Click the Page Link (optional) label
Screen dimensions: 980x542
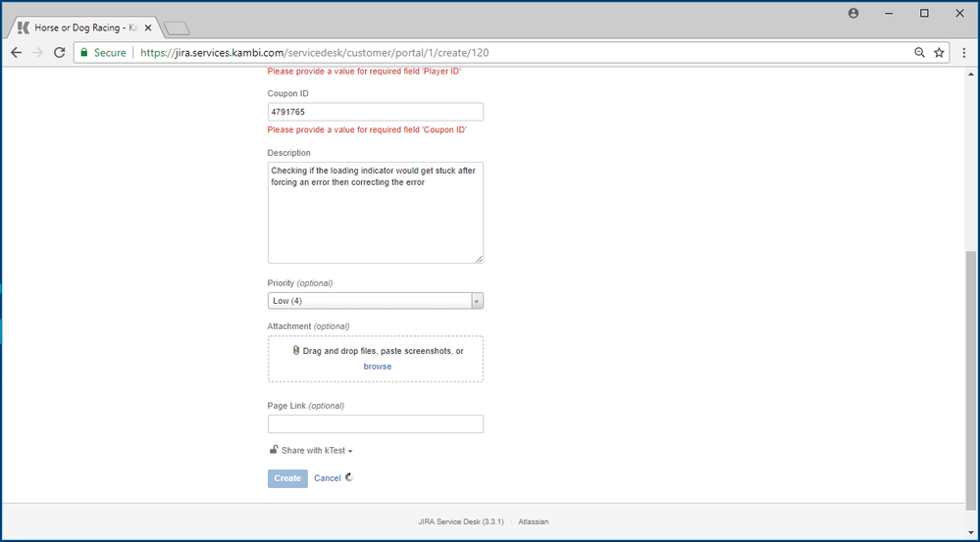tap(306, 406)
